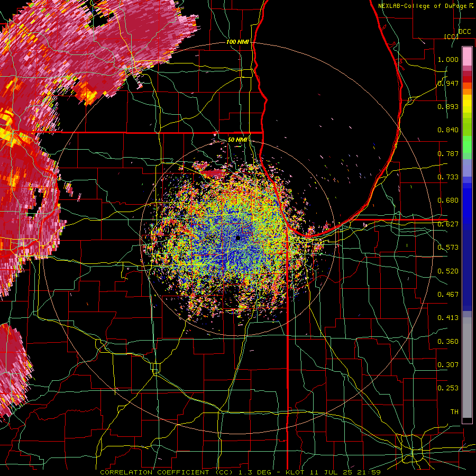Click the 0.840 scale value

[448, 130]
